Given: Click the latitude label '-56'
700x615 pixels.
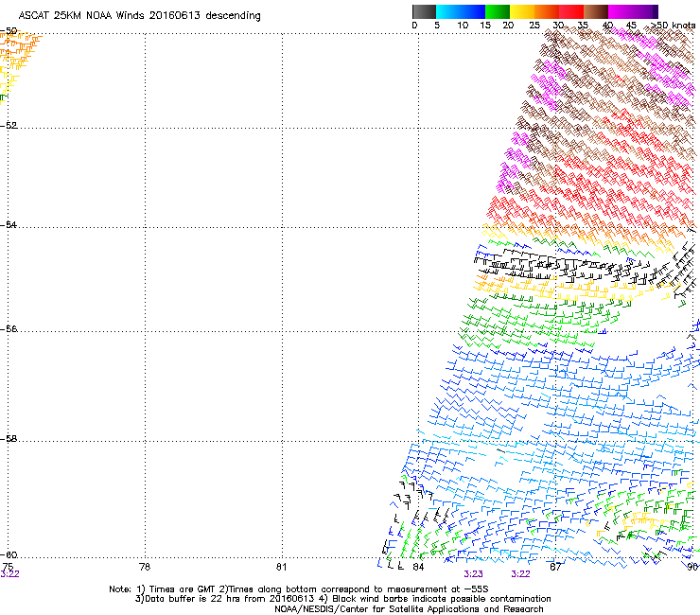Looking at the screenshot, I should click(x=9, y=329).
